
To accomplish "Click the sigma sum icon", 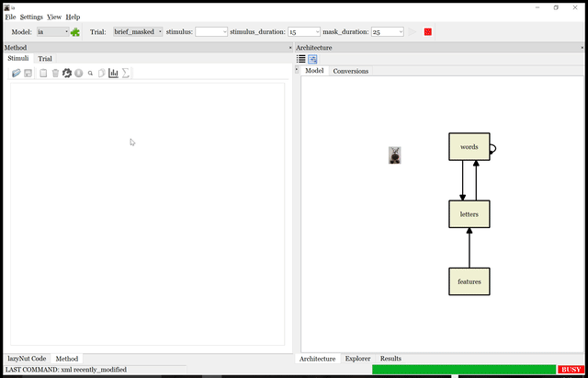I will (126, 73).
